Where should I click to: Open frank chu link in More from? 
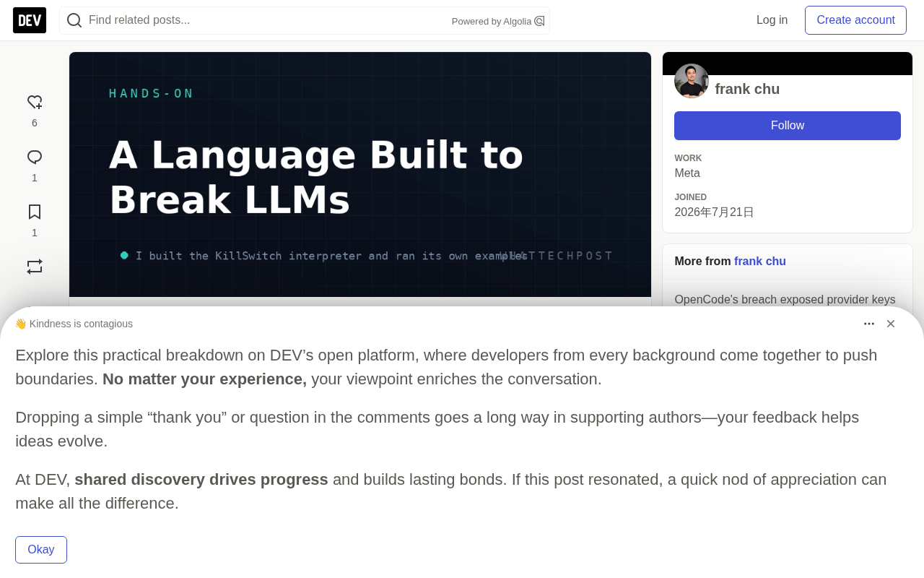(760, 262)
